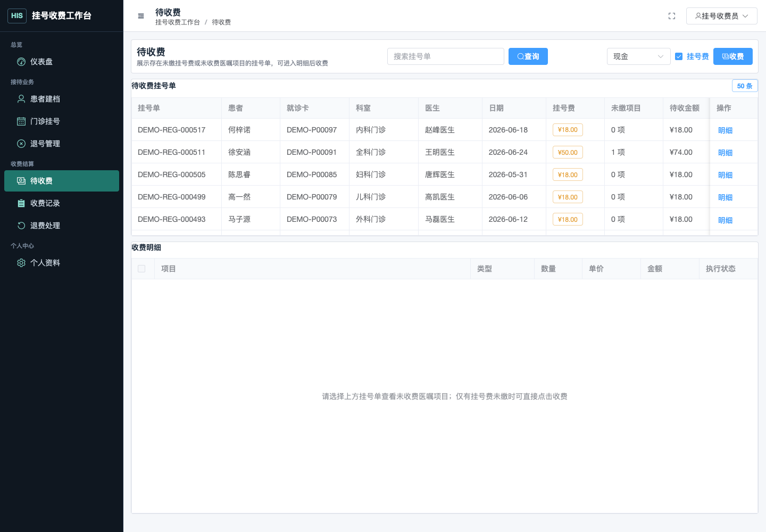Go to 门诊挂号 page
Viewport: 766px width, 532px height.
62,121
